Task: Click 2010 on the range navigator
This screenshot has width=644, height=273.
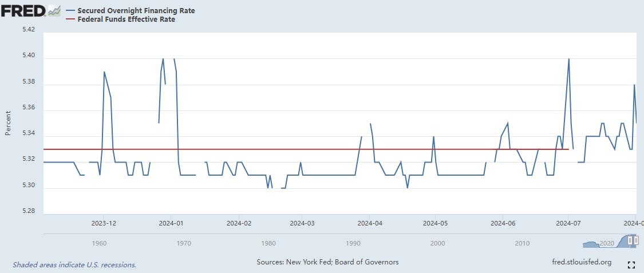Action: [x=522, y=243]
